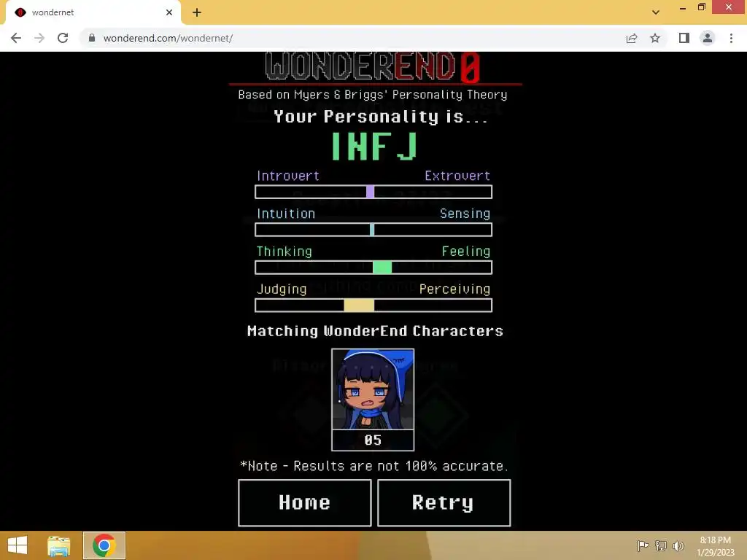Click the 'Feeling' label
The image size is (747, 560).
466,251
